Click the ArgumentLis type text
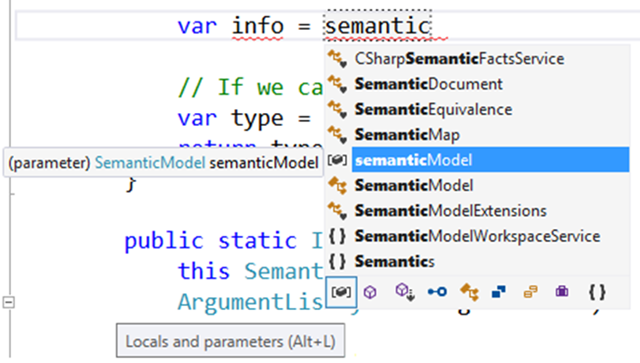The height and width of the screenshot is (363, 640). [250, 302]
